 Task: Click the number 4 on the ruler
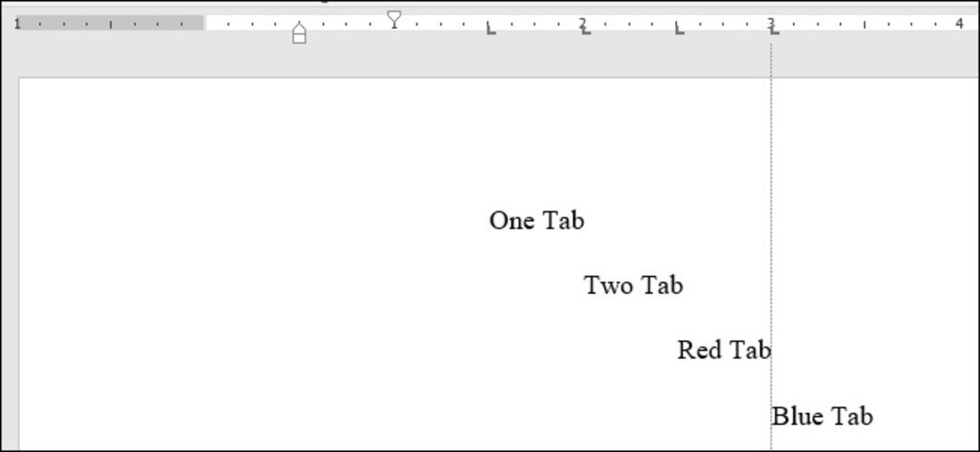click(x=959, y=23)
